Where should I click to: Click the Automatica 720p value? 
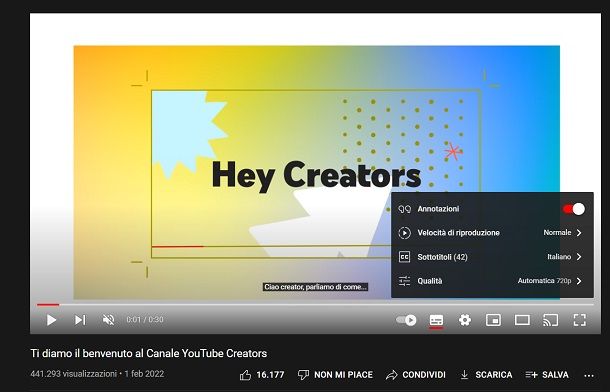544,281
